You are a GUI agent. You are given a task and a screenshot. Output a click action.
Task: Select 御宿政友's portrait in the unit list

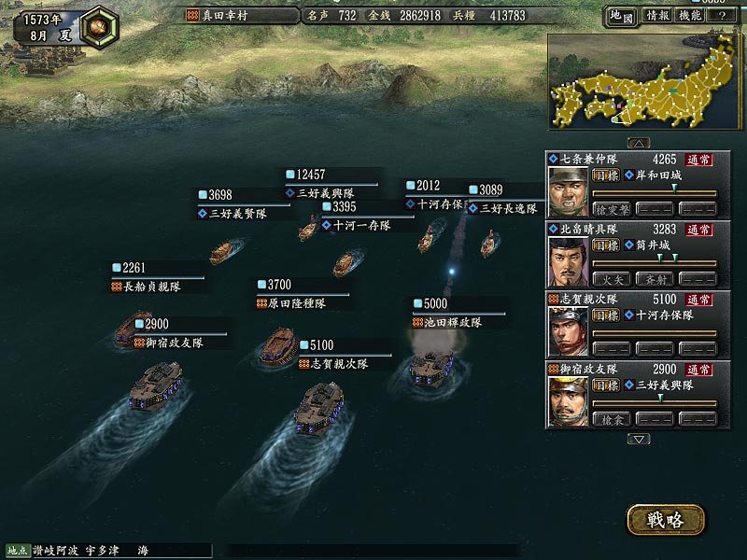click(x=568, y=401)
